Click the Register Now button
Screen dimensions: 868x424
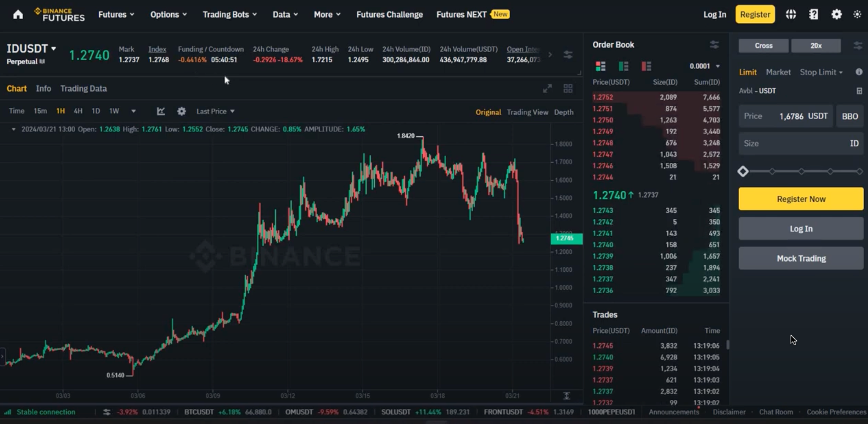(x=800, y=199)
